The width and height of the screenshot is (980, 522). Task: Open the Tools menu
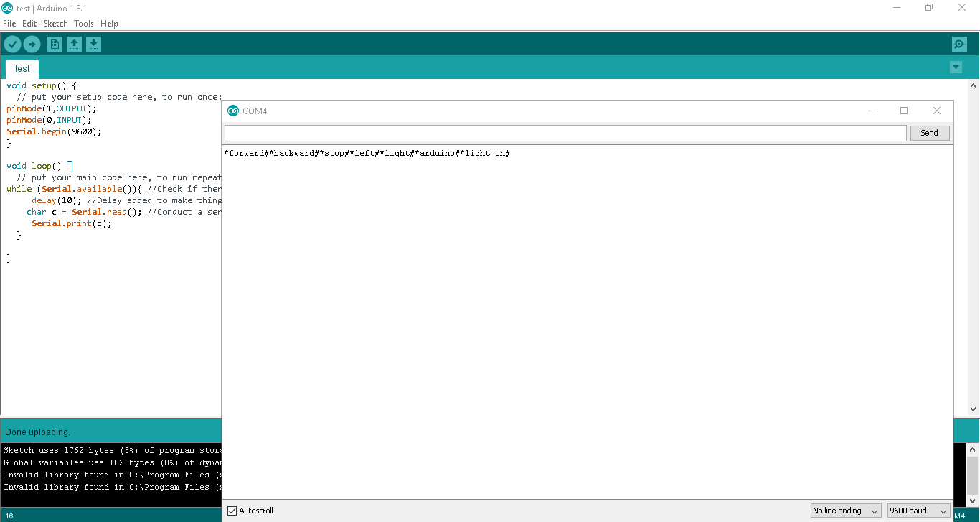pos(84,24)
